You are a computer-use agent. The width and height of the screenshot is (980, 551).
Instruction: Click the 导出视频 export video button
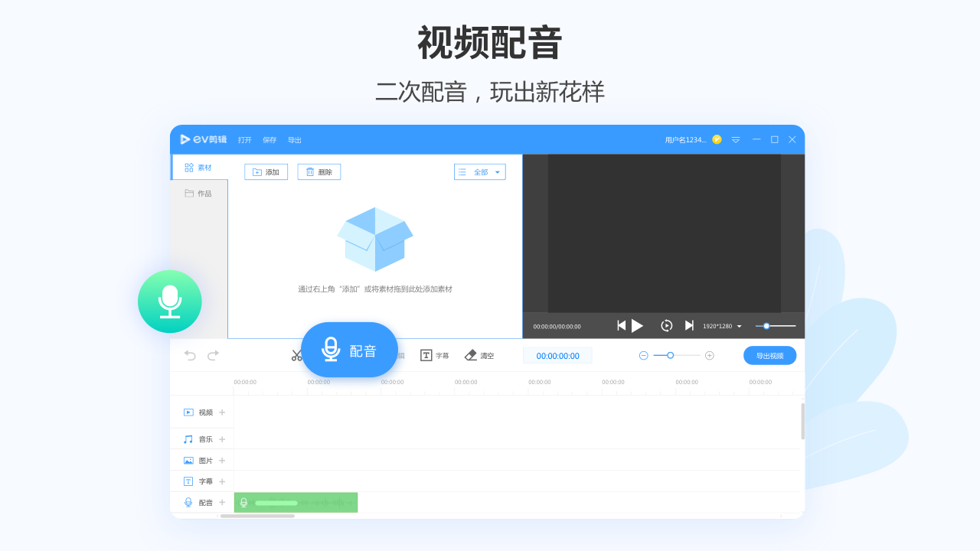[x=769, y=355]
